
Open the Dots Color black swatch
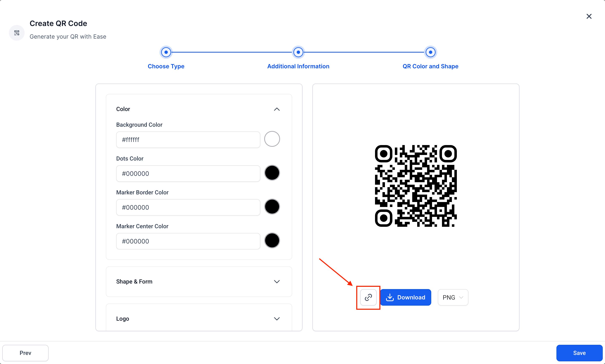pos(272,173)
